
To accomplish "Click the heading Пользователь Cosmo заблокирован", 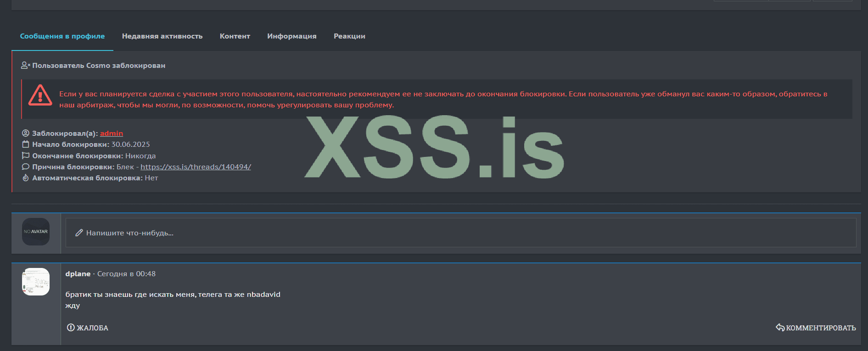I will [x=99, y=66].
